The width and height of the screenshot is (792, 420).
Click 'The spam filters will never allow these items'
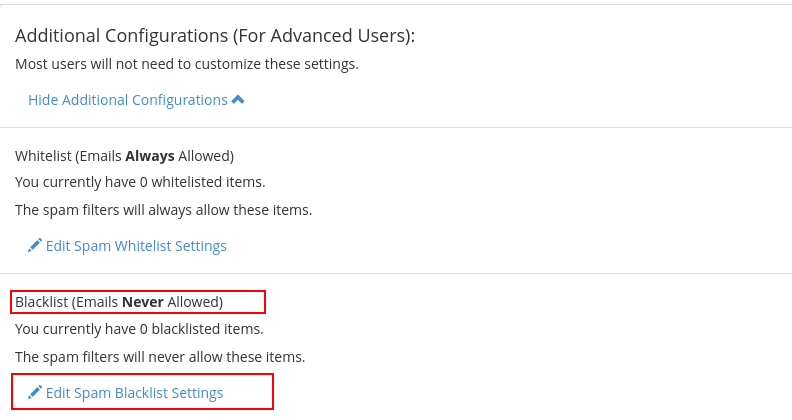(x=160, y=357)
